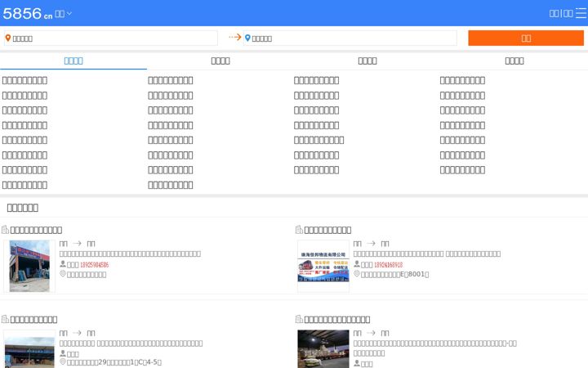The image size is (588, 368).
Task: Select the blue underlined active tab
Action: 73,61
